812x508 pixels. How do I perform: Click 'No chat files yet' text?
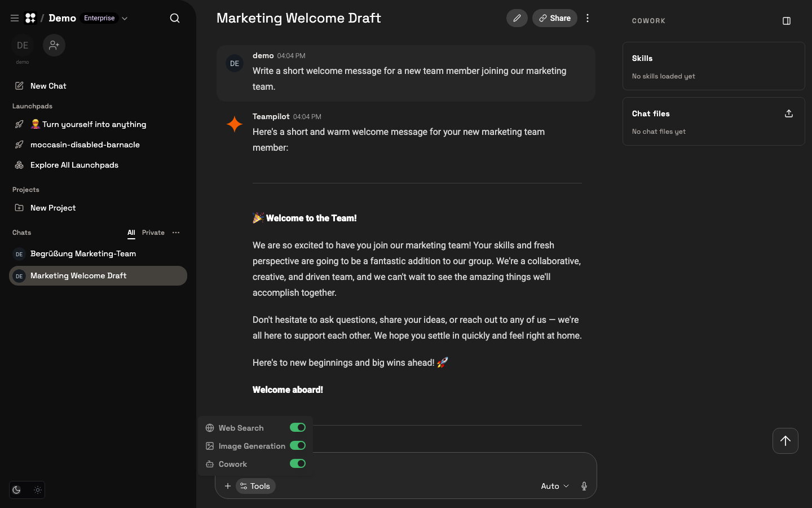tap(659, 132)
